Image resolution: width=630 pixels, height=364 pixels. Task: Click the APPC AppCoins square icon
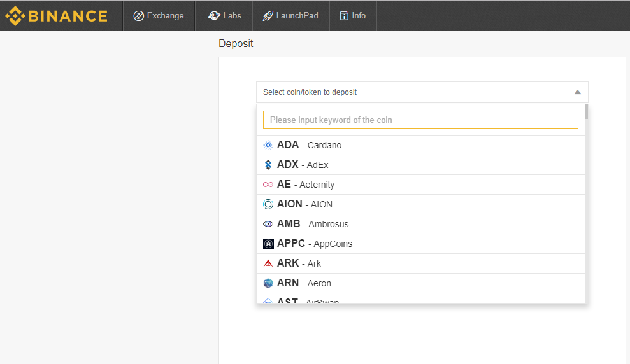[268, 244]
